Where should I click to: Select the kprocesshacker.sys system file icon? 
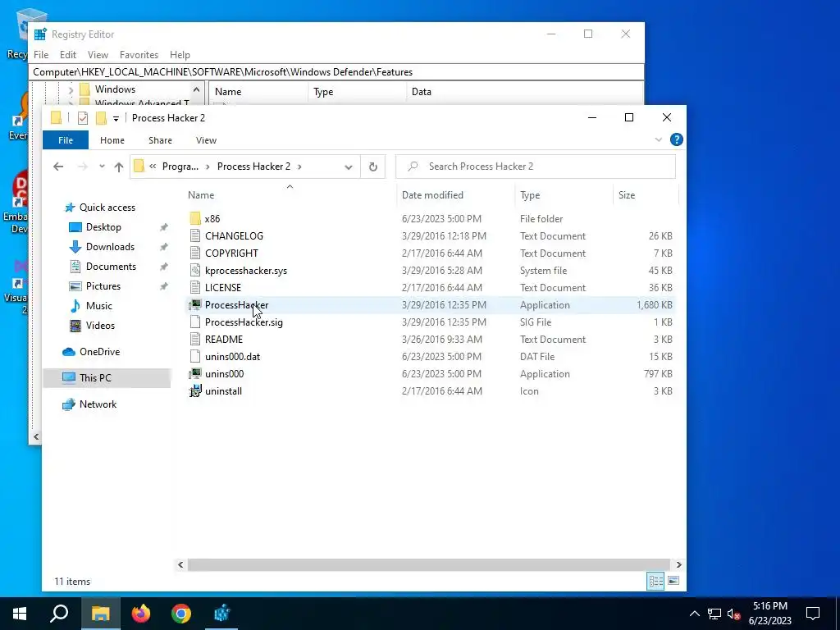pos(195,271)
